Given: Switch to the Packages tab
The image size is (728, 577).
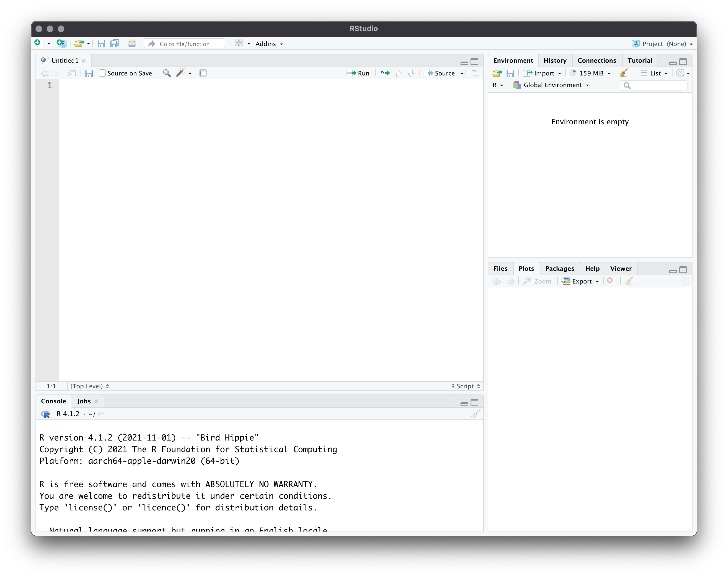Looking at the screenshot, I should pos(560,269).
